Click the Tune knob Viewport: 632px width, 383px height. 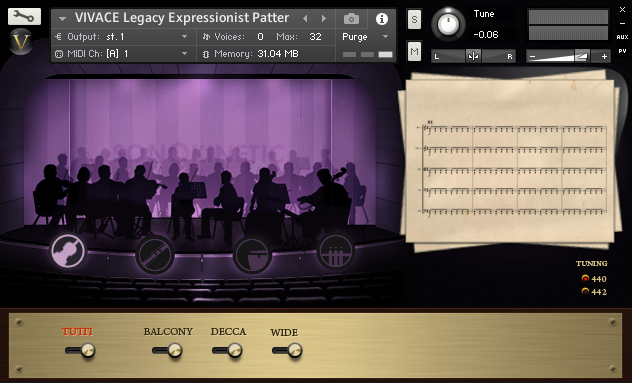pyautogui.click(x=448, y=25)
